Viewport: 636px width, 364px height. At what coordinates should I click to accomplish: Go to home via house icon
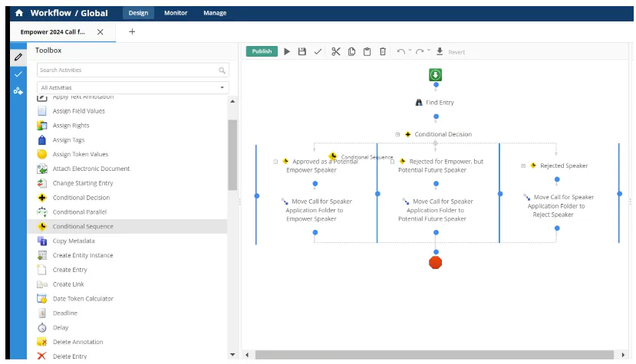coord(19,13)
